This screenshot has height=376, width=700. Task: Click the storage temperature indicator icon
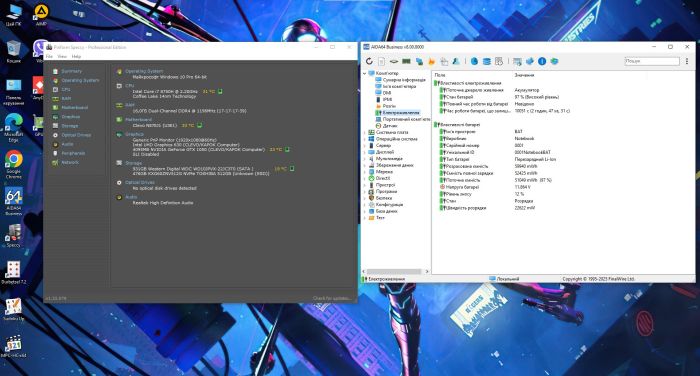coord(292,168)
